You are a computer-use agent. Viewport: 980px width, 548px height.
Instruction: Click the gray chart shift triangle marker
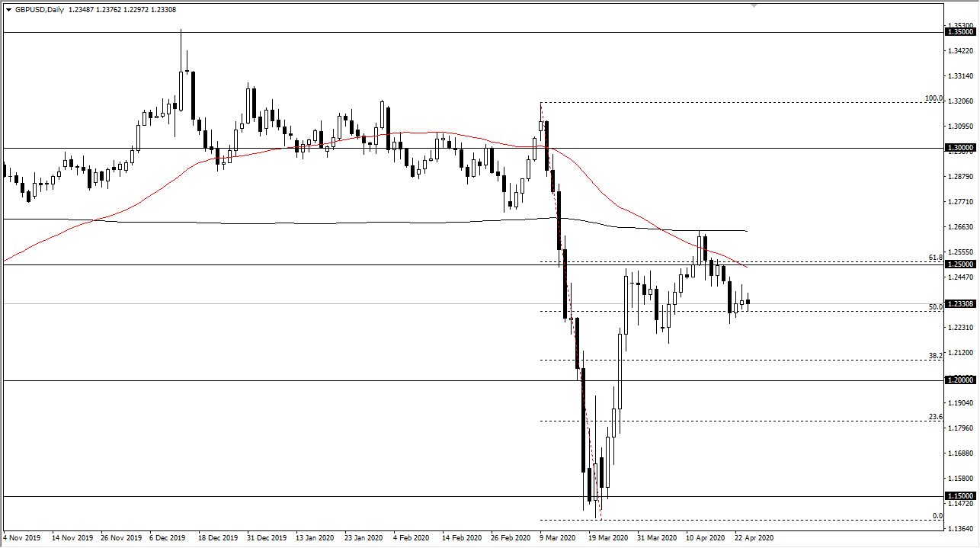tap(754, 5)
